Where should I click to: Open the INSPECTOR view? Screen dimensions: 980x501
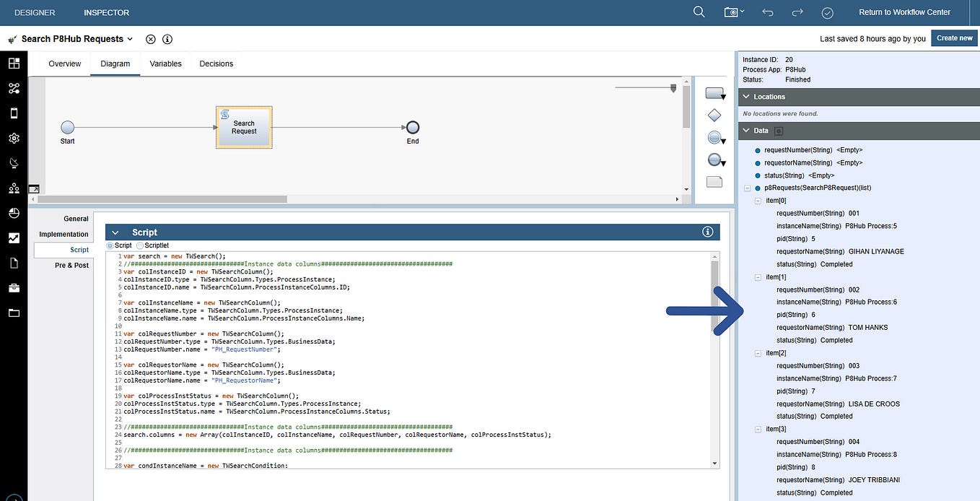click(x=105, y=12)
